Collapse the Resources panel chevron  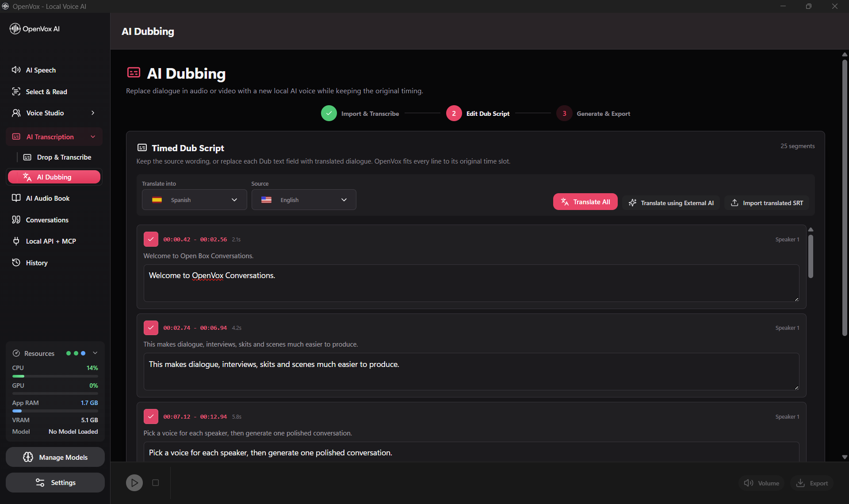95,353
